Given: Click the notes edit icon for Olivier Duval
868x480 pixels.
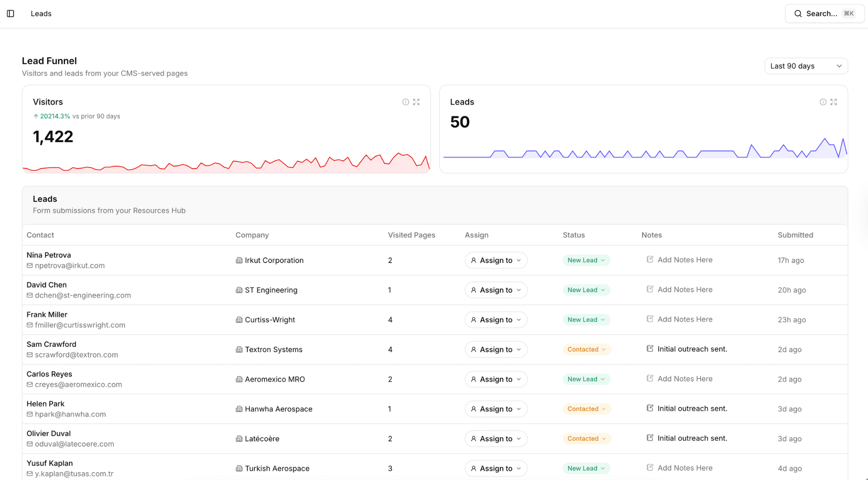Looking at the screenshot, I should coord(650,438).
